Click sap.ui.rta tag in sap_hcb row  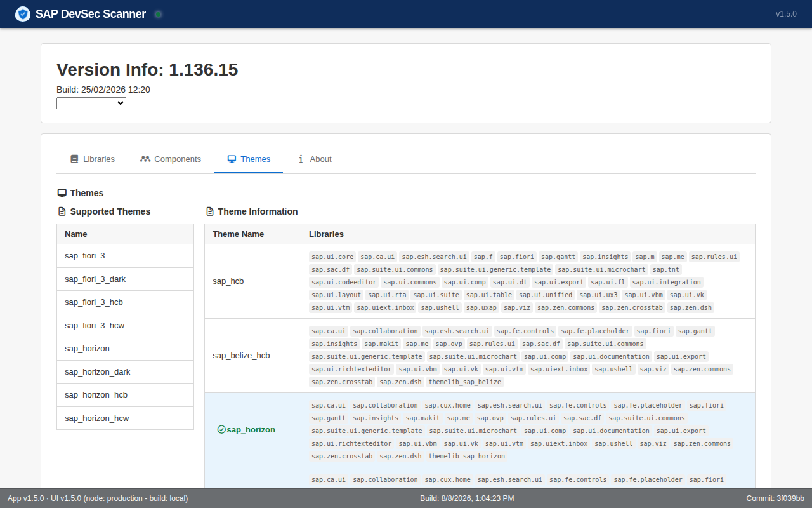[387, 295]
